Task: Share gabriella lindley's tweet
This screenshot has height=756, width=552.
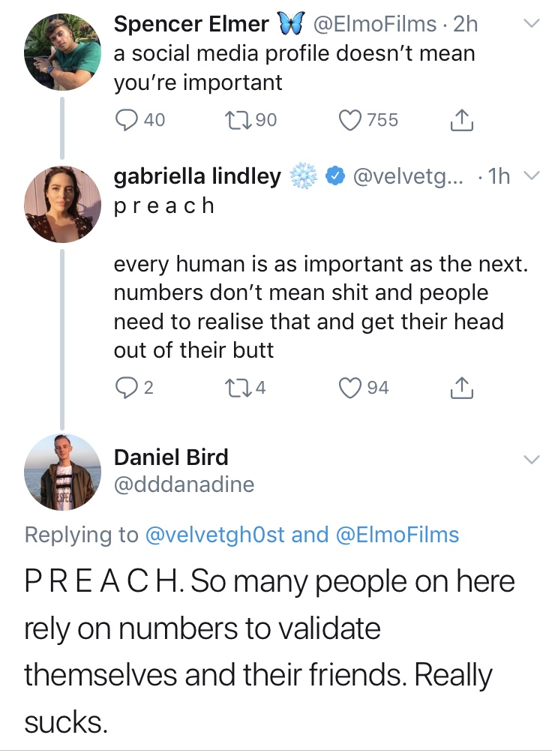Action: click(x=462, y=388)
